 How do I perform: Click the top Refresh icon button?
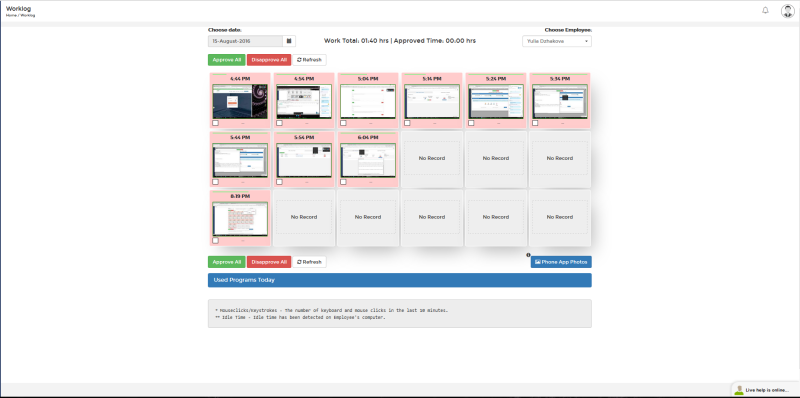pos(309,60)
